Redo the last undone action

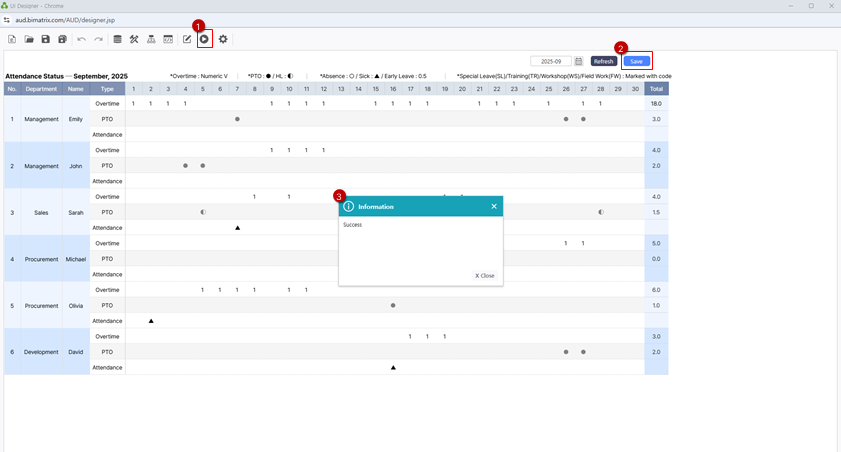(x=98, y=39)
